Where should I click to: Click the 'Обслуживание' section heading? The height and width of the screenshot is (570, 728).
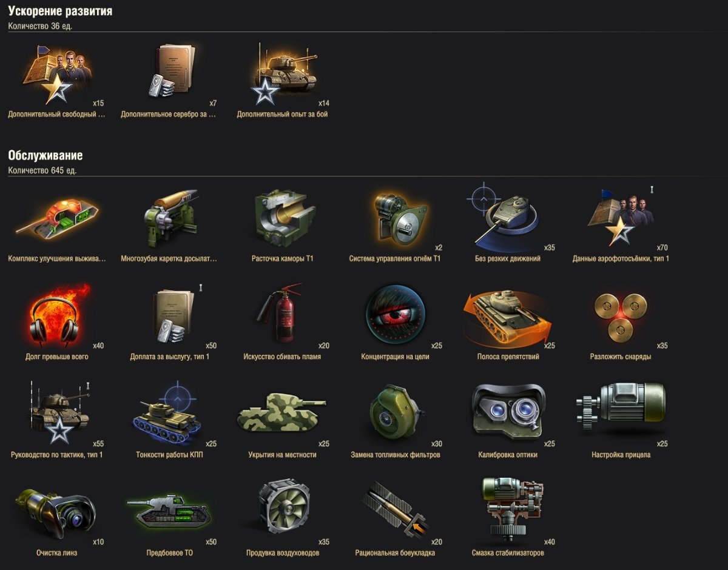(45, 156)
